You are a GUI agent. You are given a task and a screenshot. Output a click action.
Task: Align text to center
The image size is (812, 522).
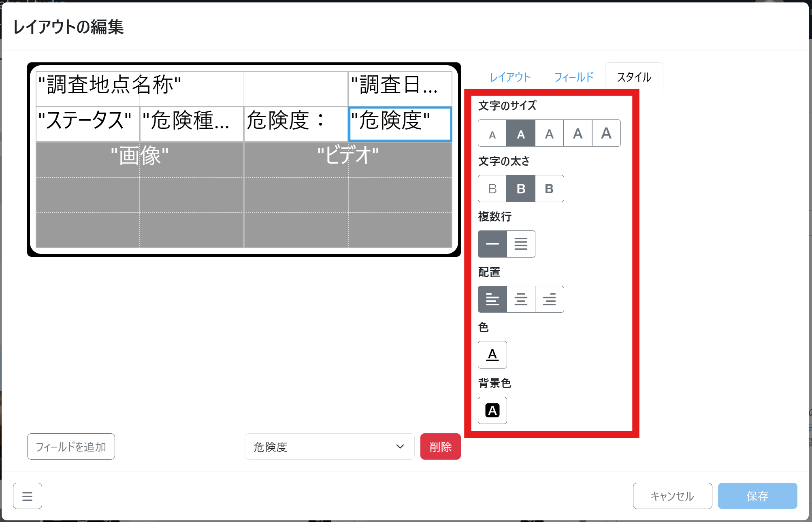tap(521, 300)
